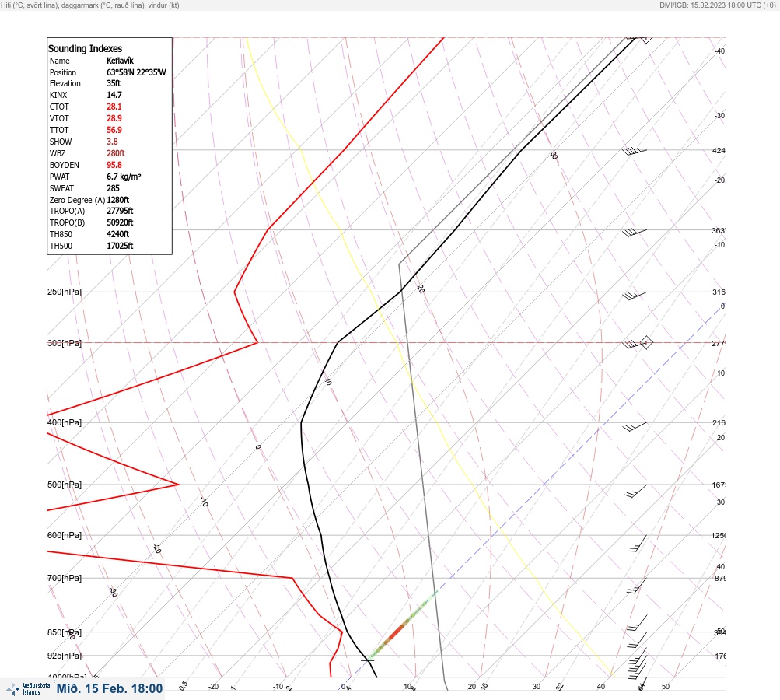Click the '250[hPa]' pressure label
780x700 pixels.
65,292
